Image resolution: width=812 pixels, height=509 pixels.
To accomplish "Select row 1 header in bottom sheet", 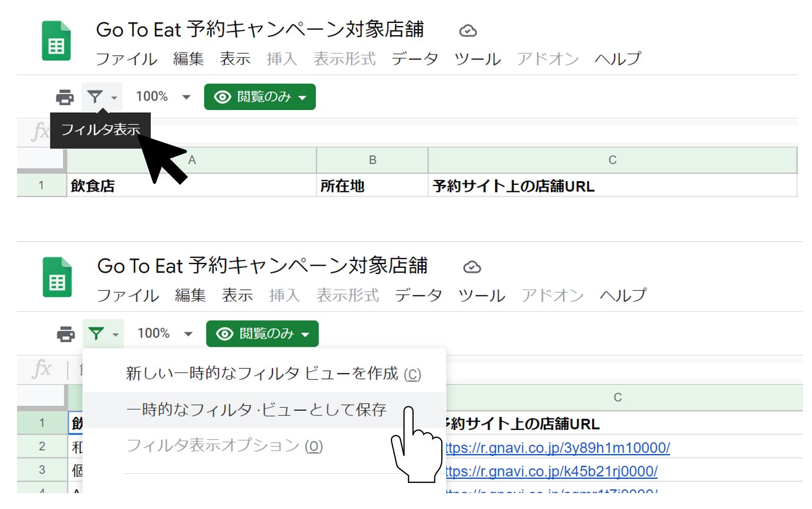I will pyautogui.click(x=42, y=423).
